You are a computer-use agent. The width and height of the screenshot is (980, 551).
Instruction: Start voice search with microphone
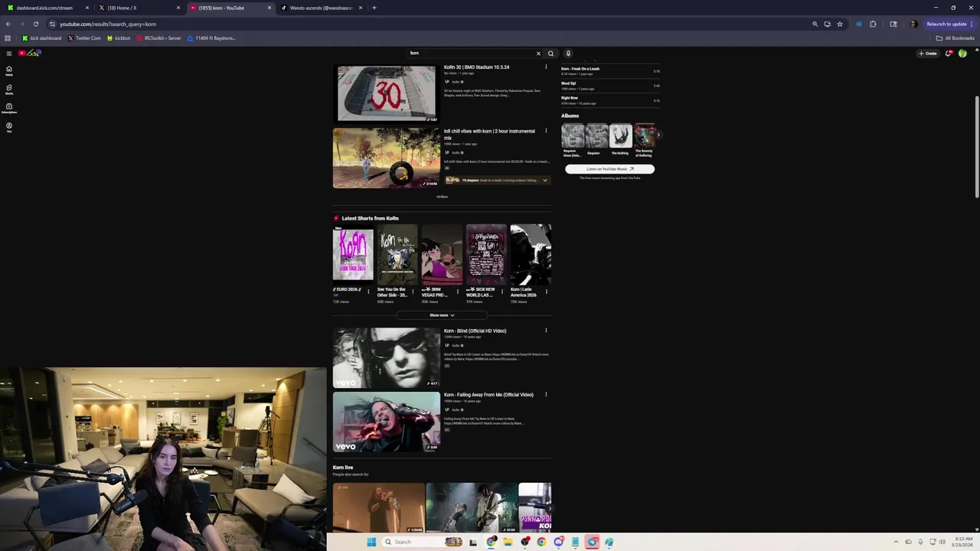point(568,54)
